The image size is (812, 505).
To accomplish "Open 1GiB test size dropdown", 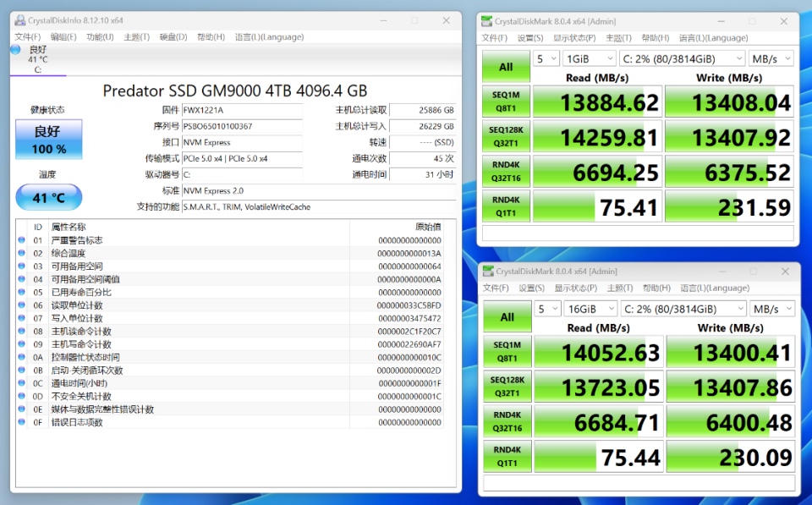I will (590, 58).
